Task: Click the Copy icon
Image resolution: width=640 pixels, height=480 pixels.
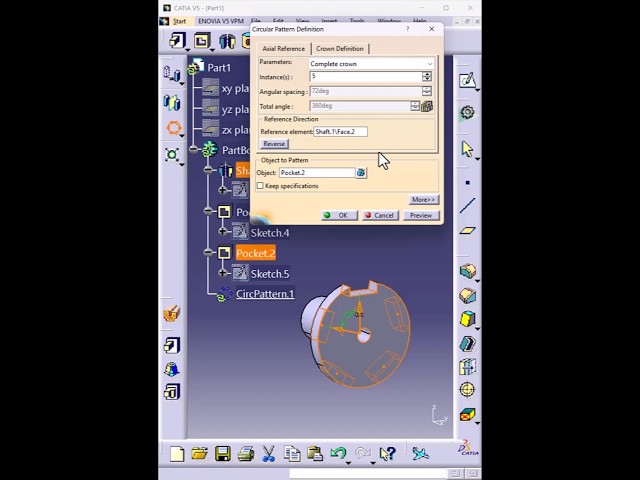Action: tap(292, 454)
